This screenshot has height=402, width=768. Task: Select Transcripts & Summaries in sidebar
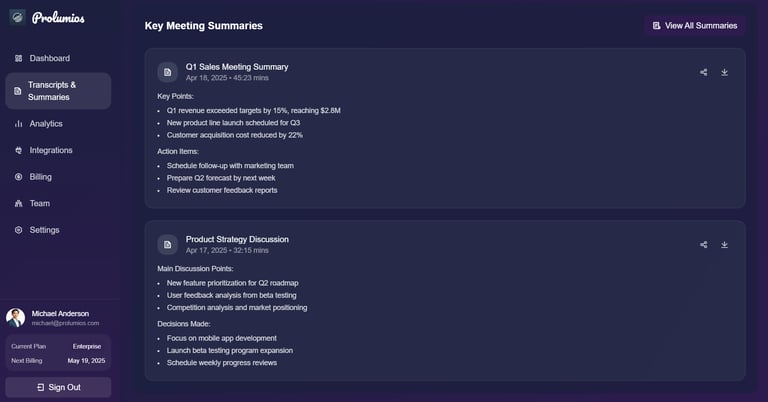click(58, 91)
